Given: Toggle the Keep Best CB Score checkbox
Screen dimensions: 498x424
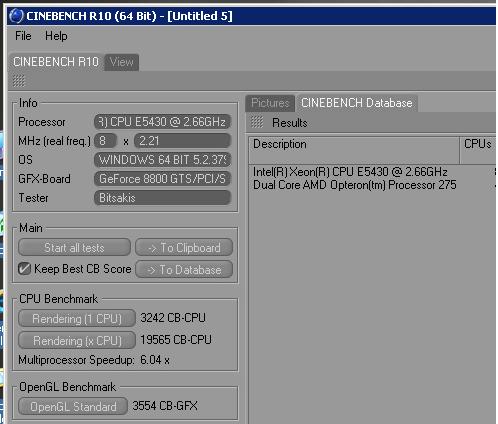Looking at the screenshot, I should 24,269.
